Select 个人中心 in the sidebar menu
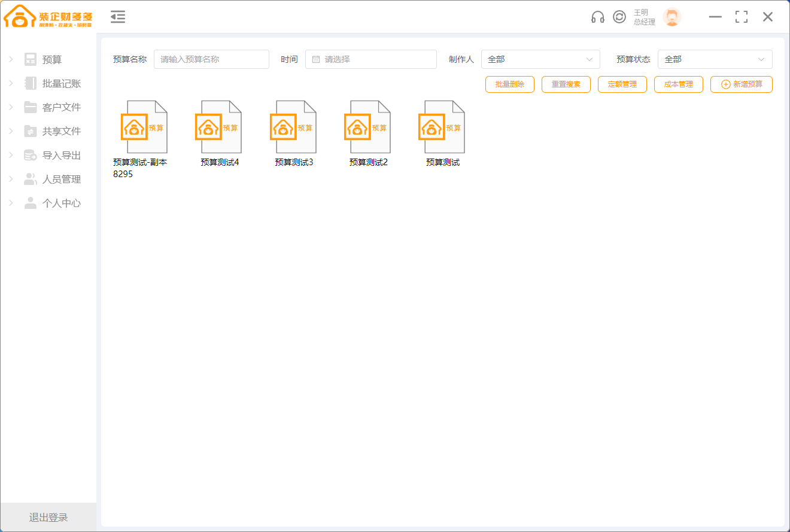The image size is (790, 532). click(x=61, y=203)
